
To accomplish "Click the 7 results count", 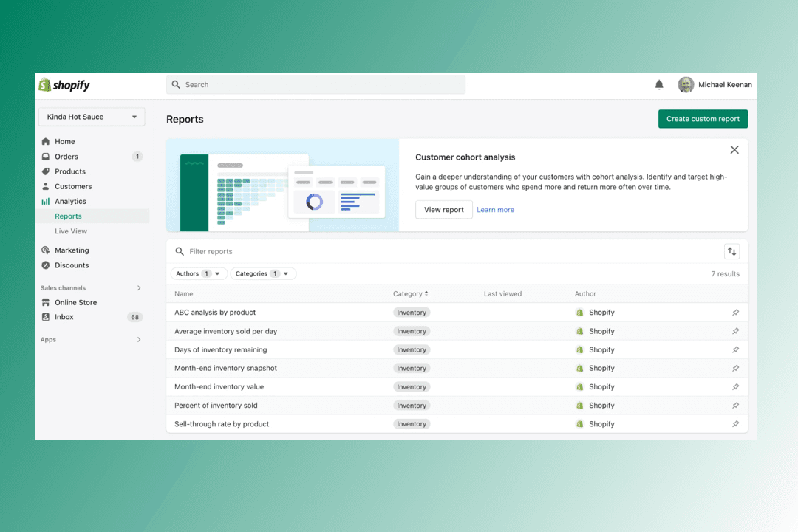I will click(726, 274).
